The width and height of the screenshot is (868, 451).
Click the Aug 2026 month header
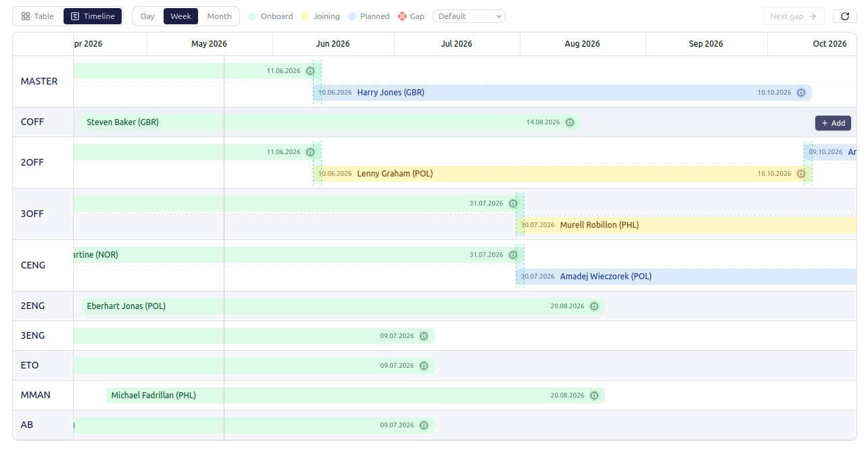pos(582,44)
